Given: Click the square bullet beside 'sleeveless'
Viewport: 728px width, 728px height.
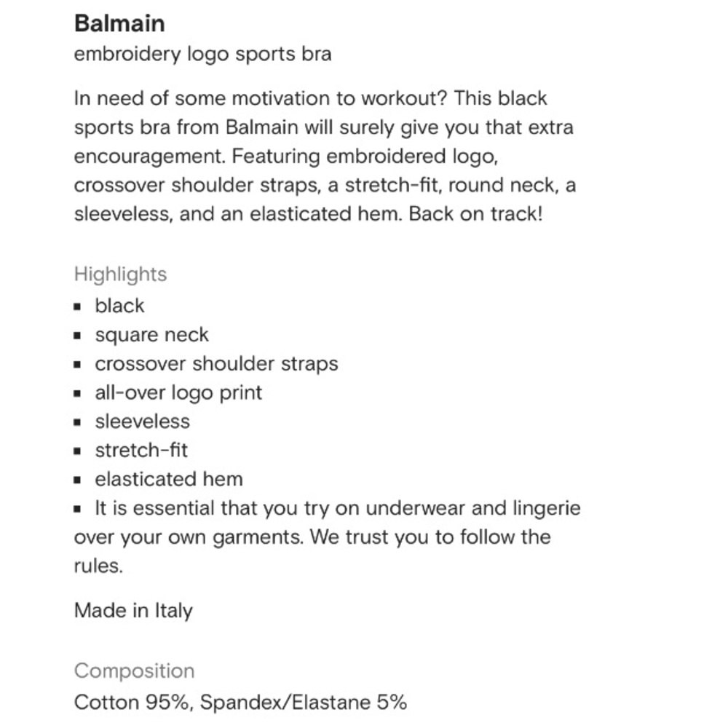Looking at the screenshot, I should coord(78,422).
